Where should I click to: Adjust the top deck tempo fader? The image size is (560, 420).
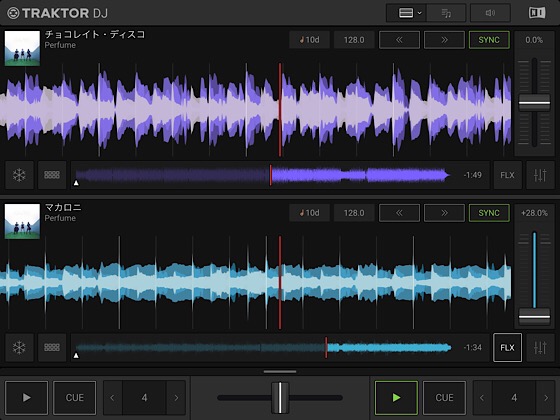pos(534,103)
